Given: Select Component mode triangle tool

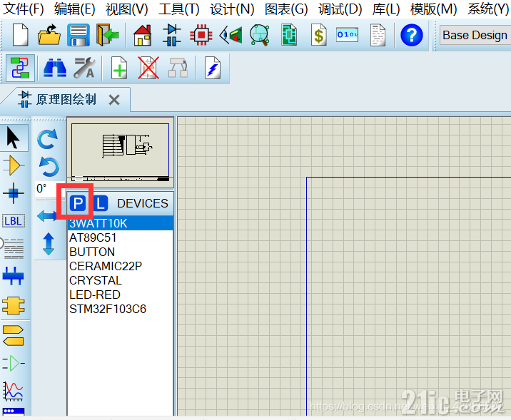Looking at the screenshot, I should tap(14, 165).
